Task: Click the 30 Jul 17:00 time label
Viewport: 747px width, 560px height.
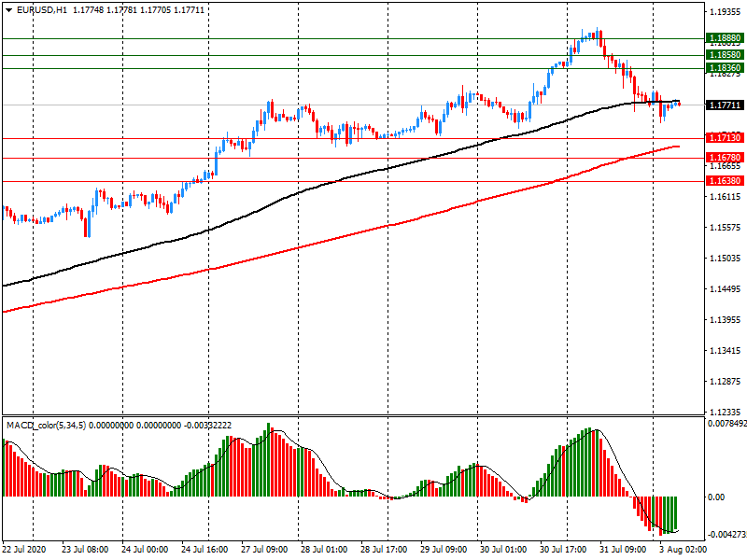Action: point(563,550)
